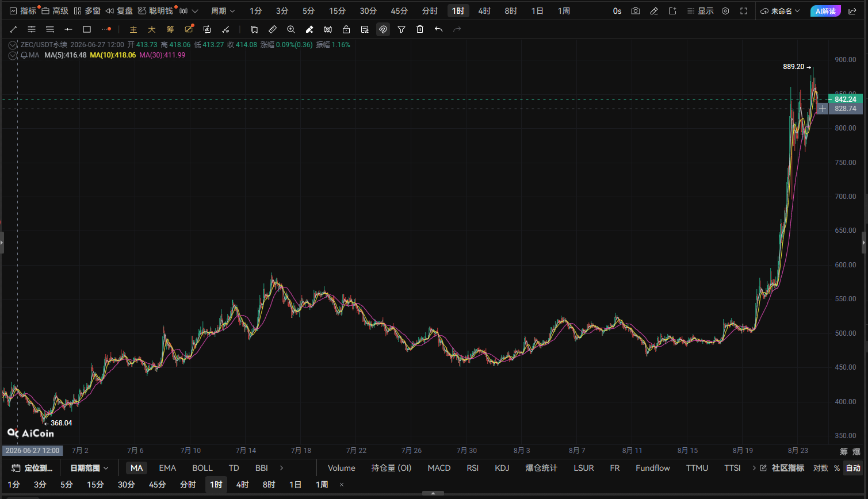
Task: Open the 指标 indicators panel
Action: click(23, 11)
